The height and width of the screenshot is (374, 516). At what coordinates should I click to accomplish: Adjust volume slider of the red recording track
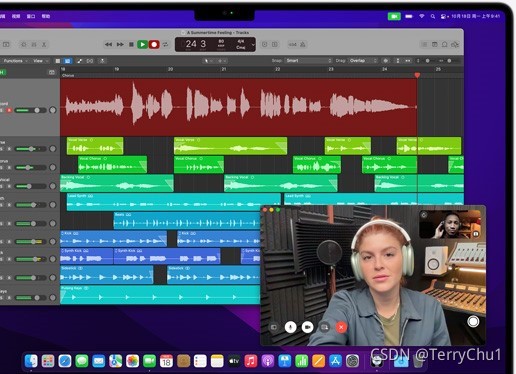31,110
